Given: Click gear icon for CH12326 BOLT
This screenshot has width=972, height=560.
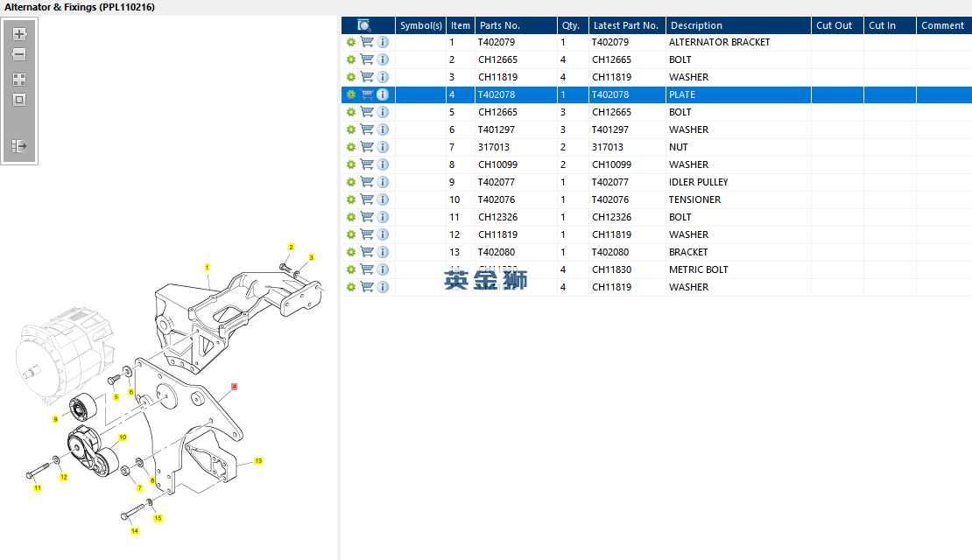Looking at the screenshot, I should point(351,217).
